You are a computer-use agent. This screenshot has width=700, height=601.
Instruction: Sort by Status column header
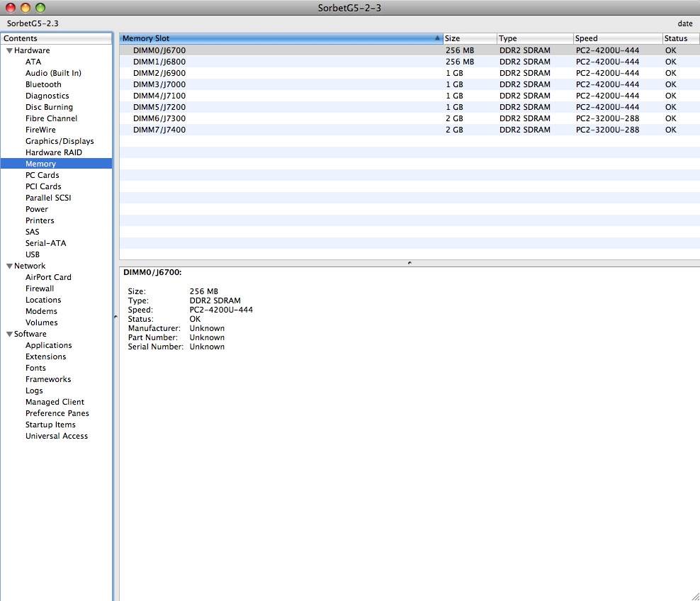point(681,38)
